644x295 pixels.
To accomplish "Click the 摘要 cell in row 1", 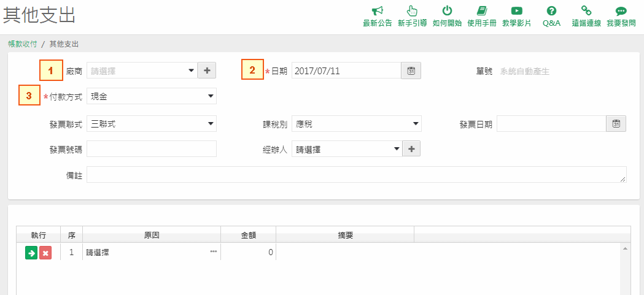I will click(345, 252).
